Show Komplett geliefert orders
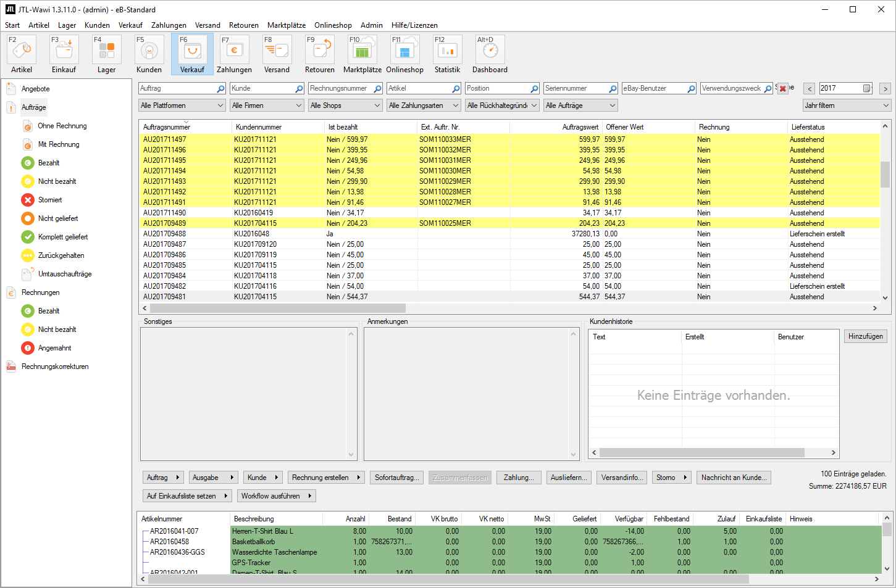Image resolution: width=896 pixels, height=588 pixels. [63, 237]
